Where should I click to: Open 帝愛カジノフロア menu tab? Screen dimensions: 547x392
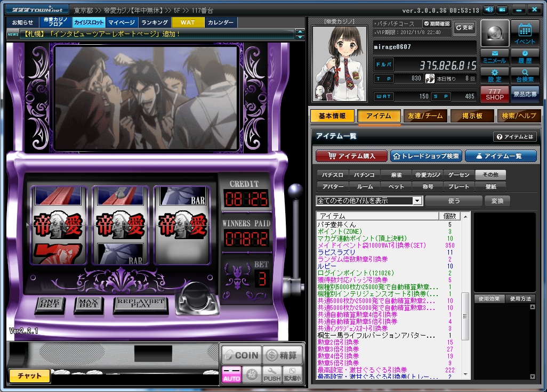pos(56,22)
